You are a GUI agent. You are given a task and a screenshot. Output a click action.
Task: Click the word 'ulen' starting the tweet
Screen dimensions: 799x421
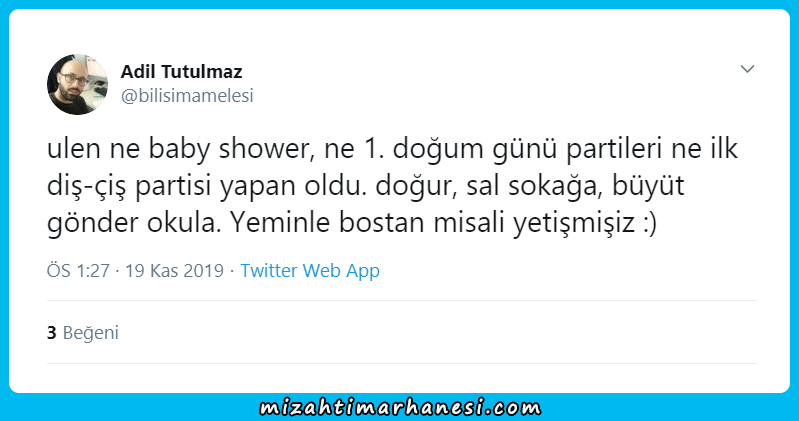(x=73, y=149)
